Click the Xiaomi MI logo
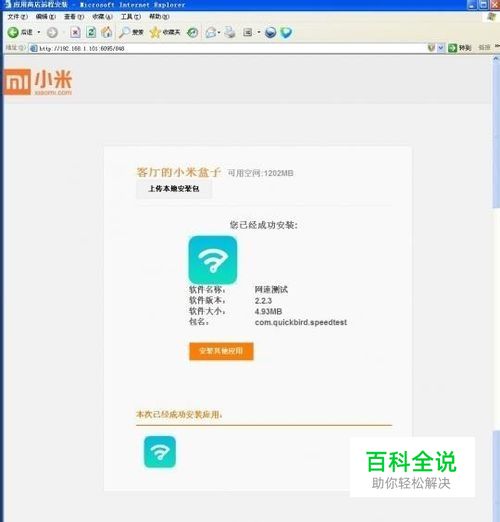This screenshot has width=500, height=522. pyautogui.click(x=38, y=82)
